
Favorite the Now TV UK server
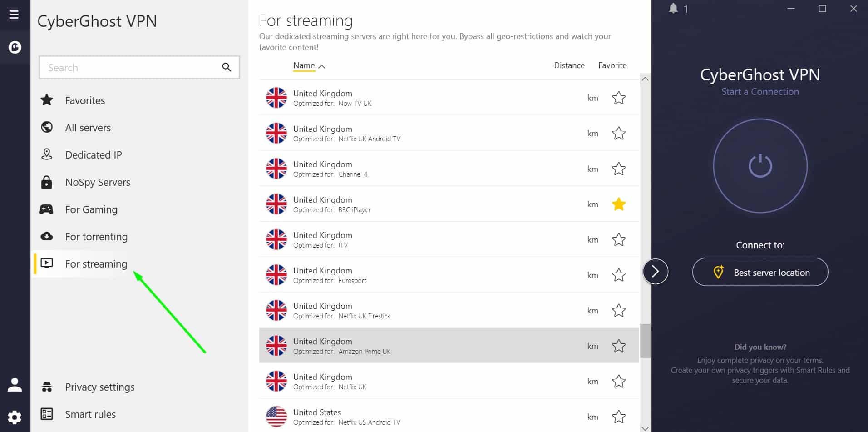tap(619, 98)
